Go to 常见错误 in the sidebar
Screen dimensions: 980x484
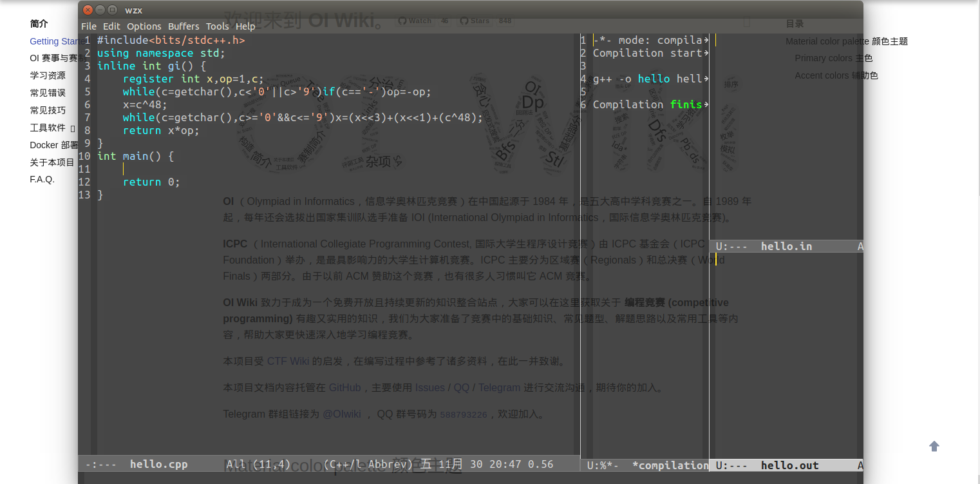pos(48,93)
